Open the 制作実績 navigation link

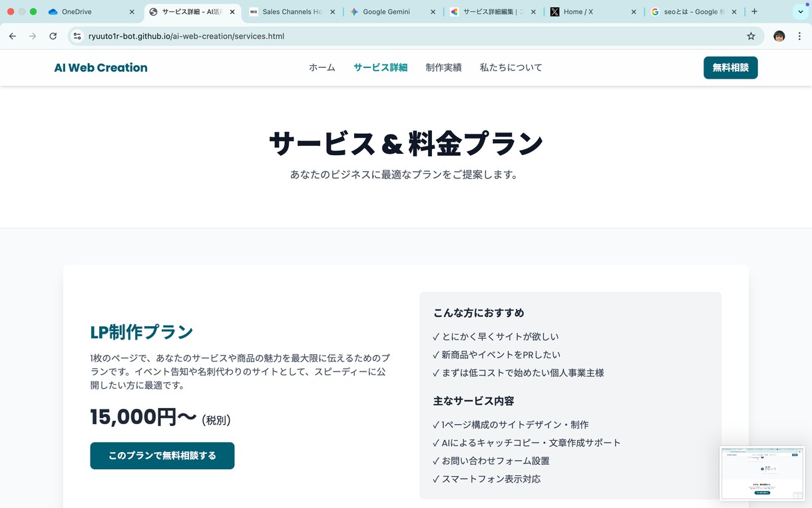[444, 67]
